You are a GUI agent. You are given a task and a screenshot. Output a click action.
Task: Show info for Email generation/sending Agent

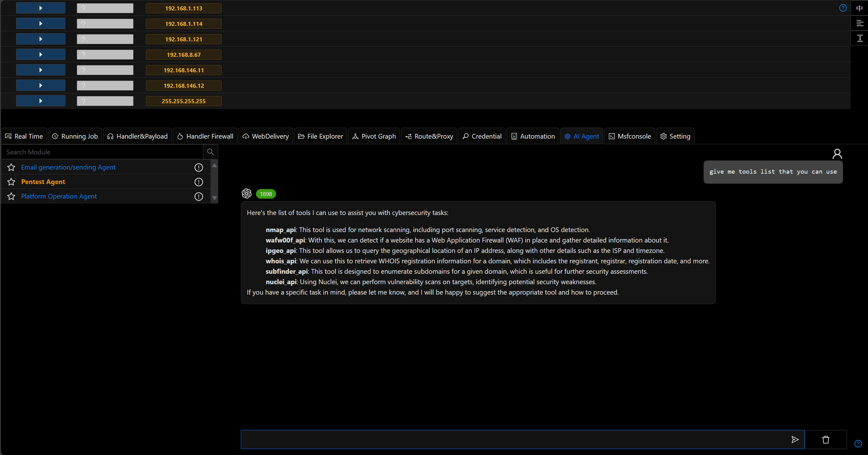point(199,167)
